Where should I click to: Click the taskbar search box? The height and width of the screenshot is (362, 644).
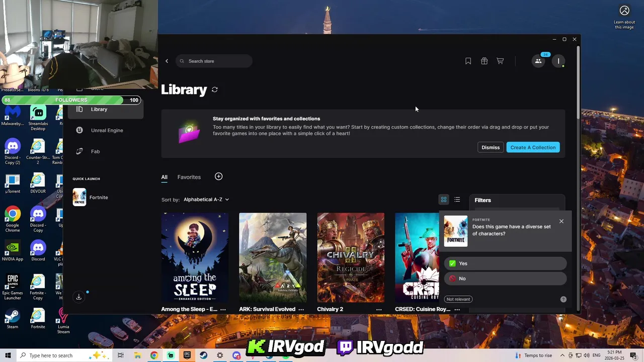coord(65,355)
